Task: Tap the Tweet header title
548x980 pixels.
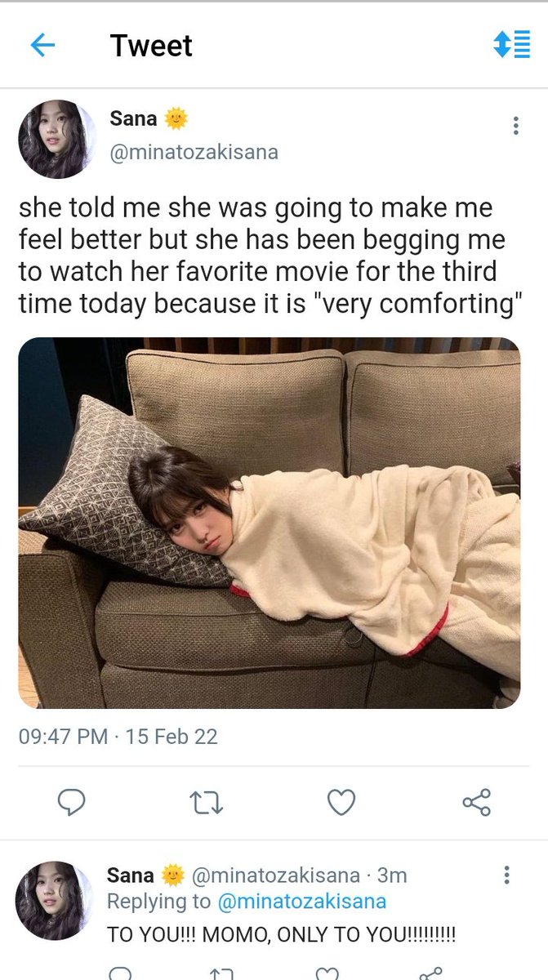Action: (x=151, y=46)
